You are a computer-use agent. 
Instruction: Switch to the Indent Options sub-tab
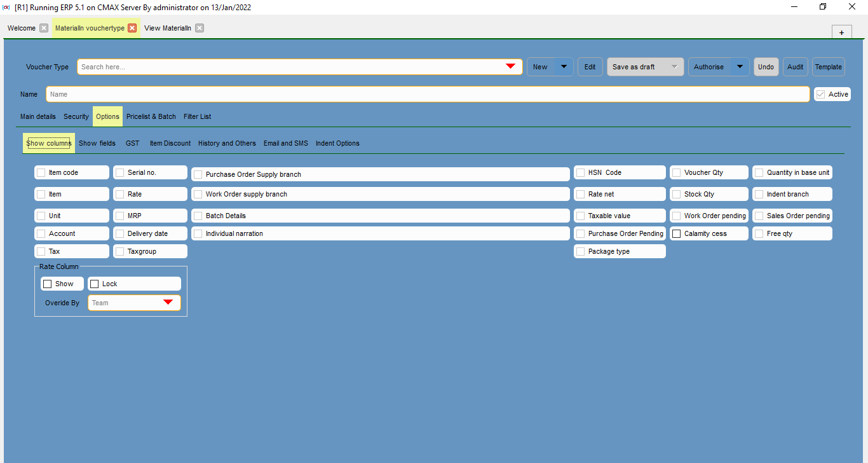click(337, 143)
